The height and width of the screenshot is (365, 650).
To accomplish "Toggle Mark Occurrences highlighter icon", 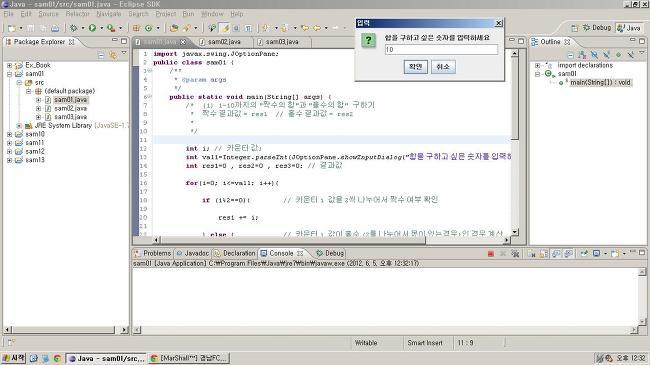I will click(x=225, y=28).
